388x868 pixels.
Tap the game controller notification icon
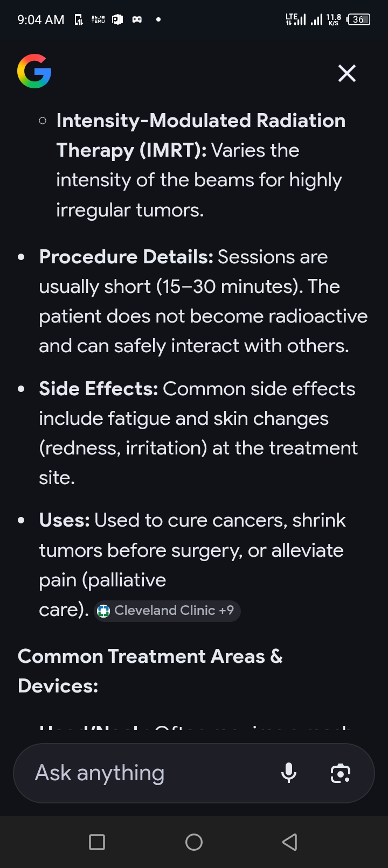pyautogui.click(x=137, y=20)
